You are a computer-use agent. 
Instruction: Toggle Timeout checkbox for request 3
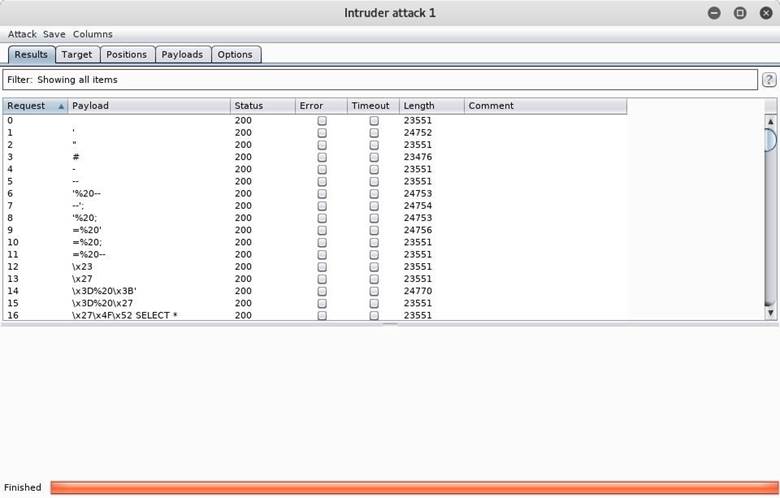(374, 157)
